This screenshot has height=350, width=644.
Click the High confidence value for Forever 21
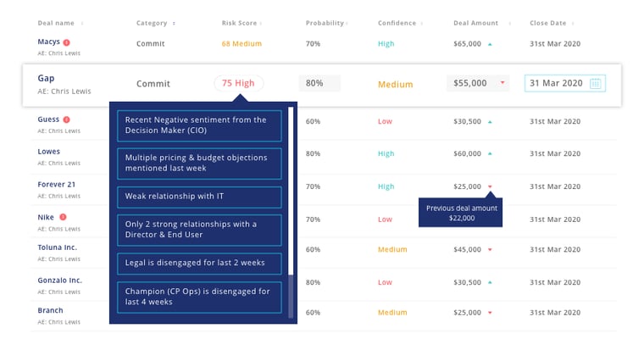point(386,186)
